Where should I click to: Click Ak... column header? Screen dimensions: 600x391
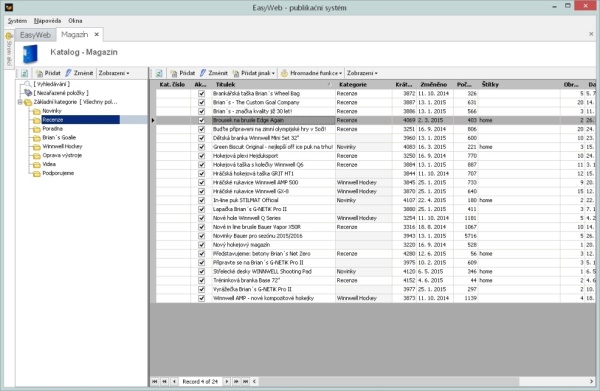(x=201, y=84)
